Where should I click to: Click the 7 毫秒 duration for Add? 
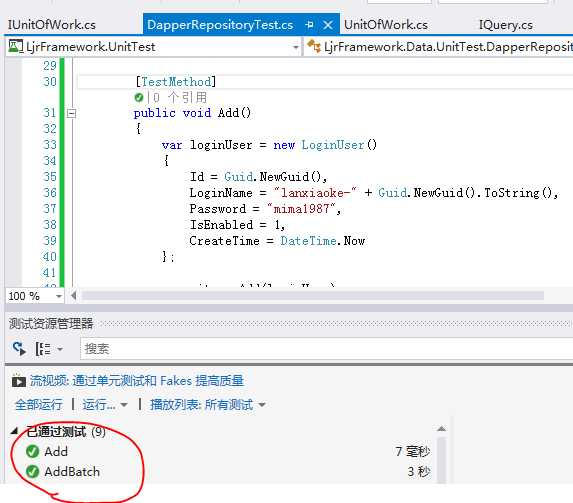tap(413, 452)
